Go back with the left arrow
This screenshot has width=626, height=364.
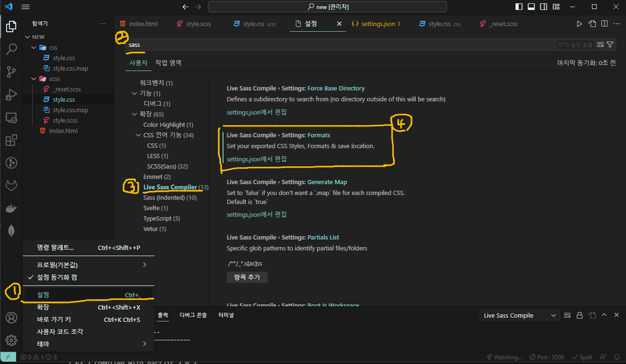[186, 7]
